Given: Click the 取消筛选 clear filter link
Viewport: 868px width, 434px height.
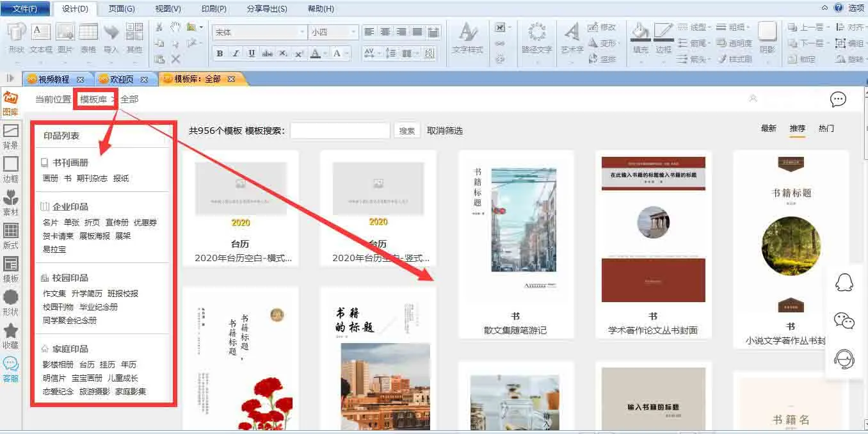Looking at the screenshot, I should pyautogui.click(x=444, y=131).
